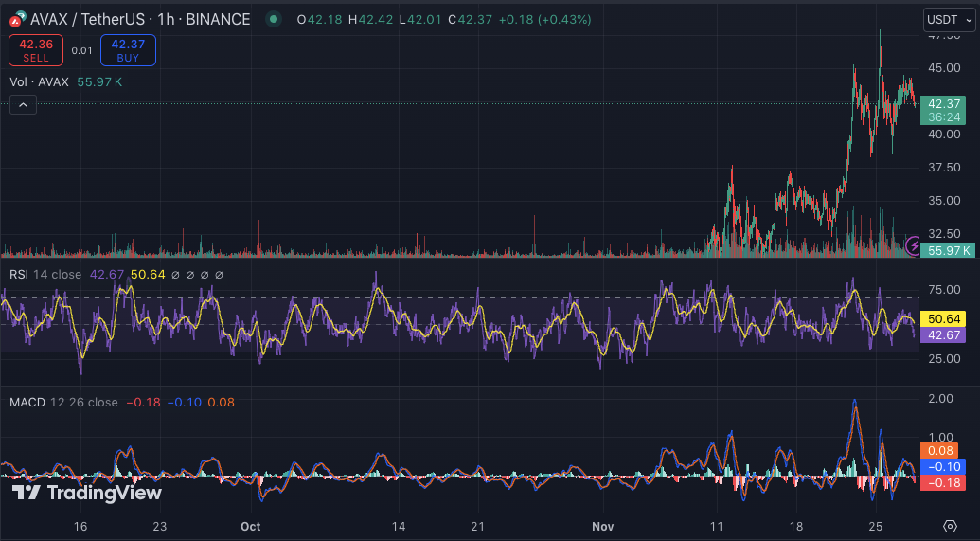Click volume tag 55.97 K on axis
Screen dimensions: 980x541
[948, 250]
